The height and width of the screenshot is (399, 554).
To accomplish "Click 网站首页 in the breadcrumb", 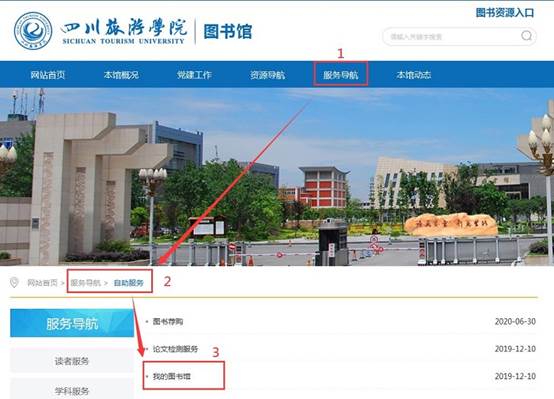I will (42, 283).
